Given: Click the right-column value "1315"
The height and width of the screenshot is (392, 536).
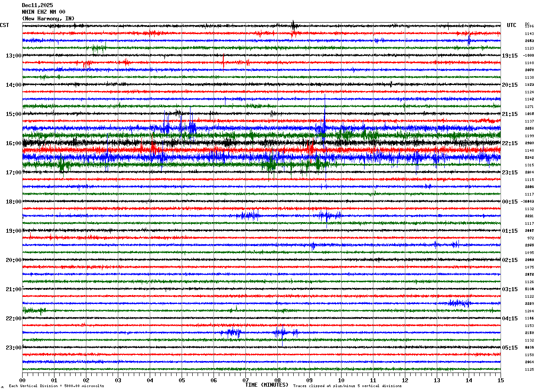Looking at the screenshot, I should click(529, 165).
